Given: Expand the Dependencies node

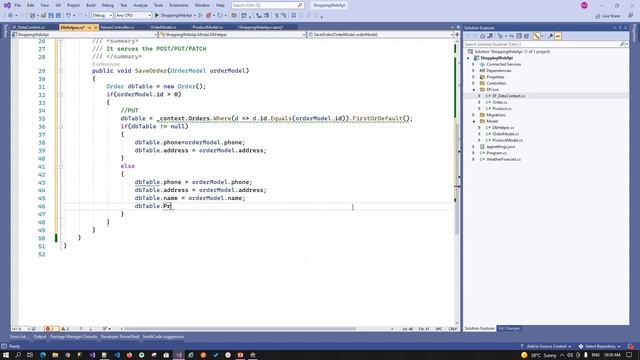Looking at the screenshot, I should (x=473, y=71).
